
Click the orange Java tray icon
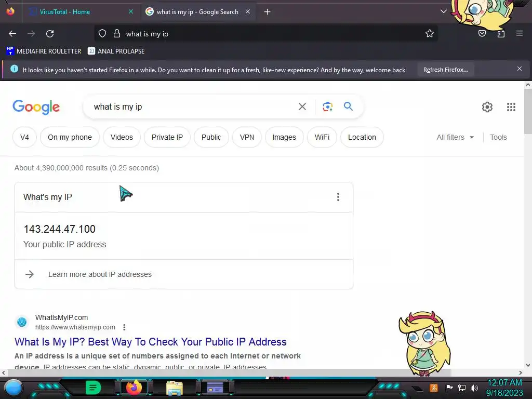434,388
